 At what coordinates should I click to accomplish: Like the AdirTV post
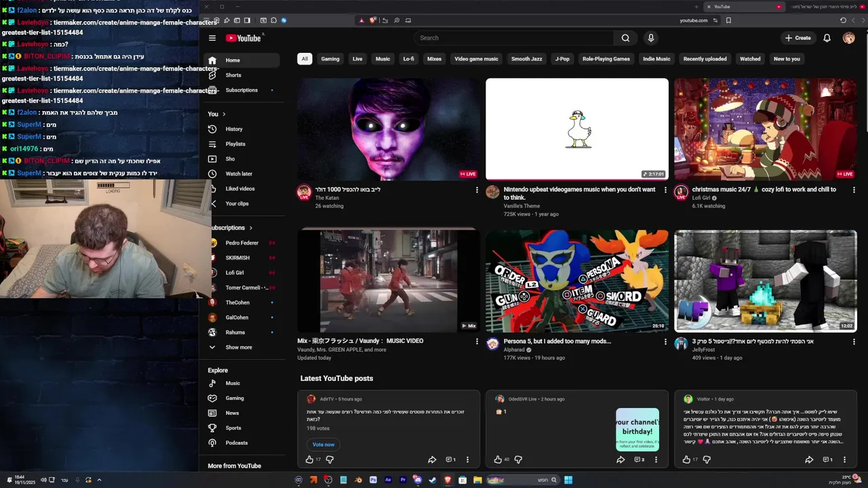coord(310,460)
